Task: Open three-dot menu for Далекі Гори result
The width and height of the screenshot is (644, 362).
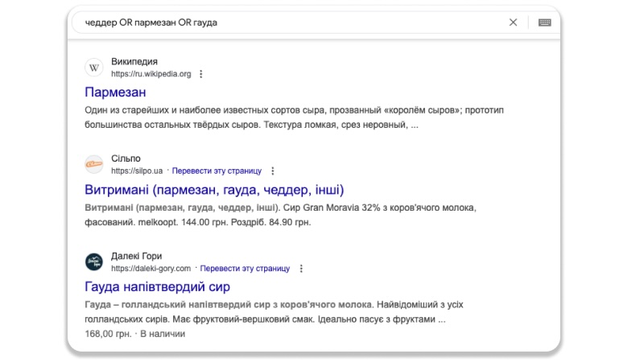Action: click(301, 269)
